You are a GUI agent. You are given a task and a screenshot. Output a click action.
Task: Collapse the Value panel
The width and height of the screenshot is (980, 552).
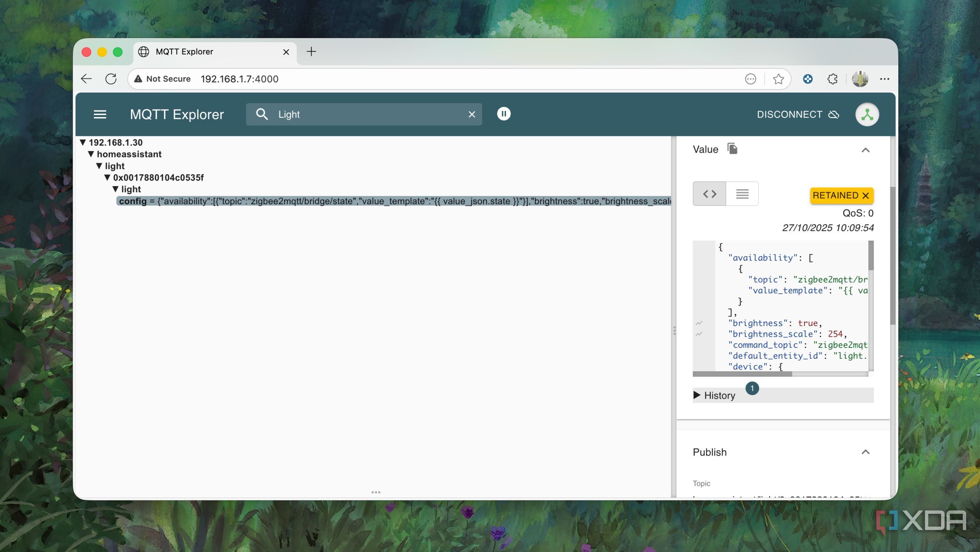tap(865, 150)
